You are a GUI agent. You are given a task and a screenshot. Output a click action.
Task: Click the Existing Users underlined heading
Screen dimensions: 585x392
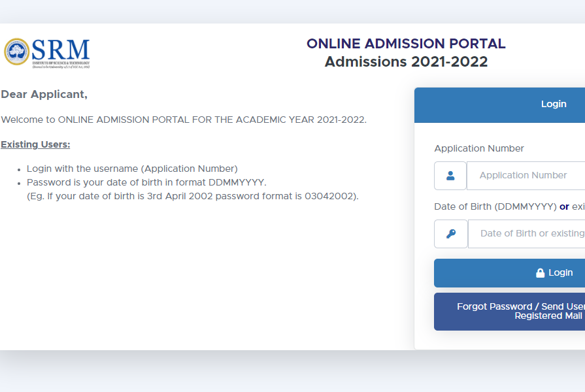click(x=35, y=144)
